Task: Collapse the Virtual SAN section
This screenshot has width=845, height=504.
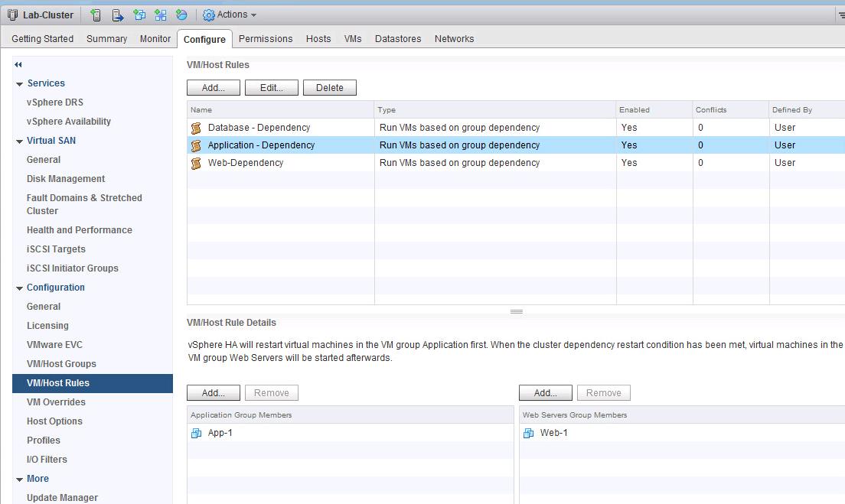Action: click(x=19, y=141)
